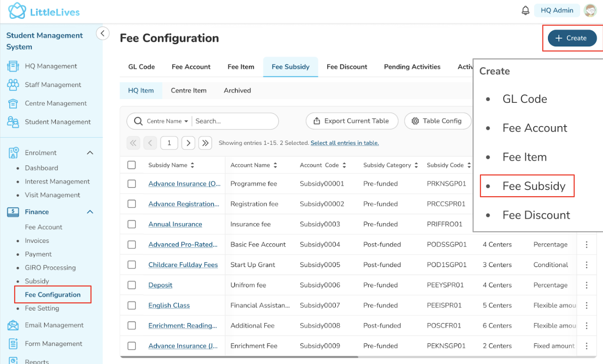The height and width of the screenshot is (364, 603).
Task: Collapse the Enrolment section in the sidebar
Action: [90, 153]
